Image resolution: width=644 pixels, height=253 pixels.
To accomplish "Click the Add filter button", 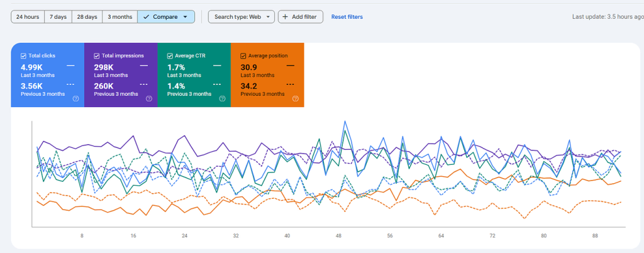I will tap(301, 17).
